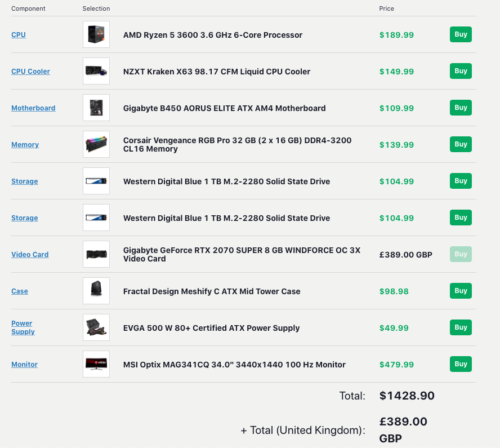The width and height of the screenshot is (500, 448).
Task: Click the $98.98 Meshify C case price
Action: click(x=394, y=291)
